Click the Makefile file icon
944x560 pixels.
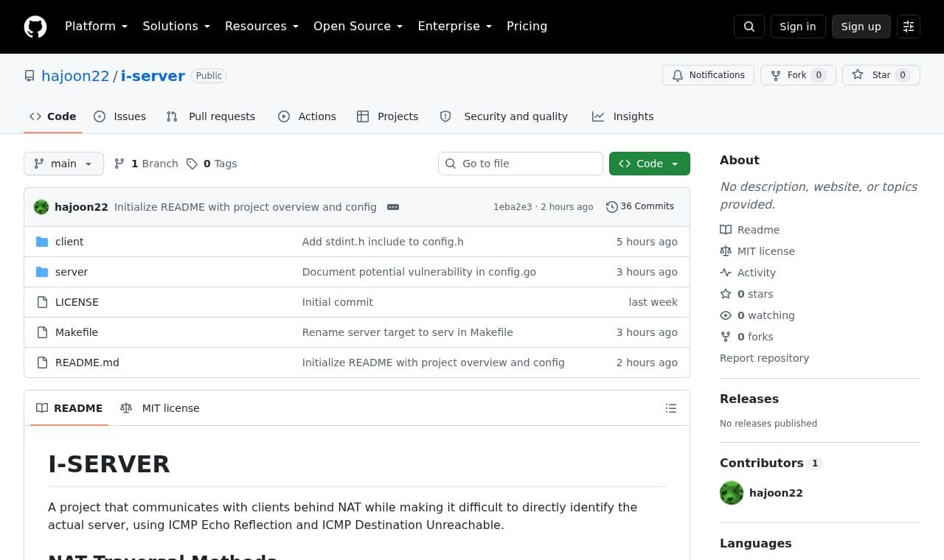click(42, 332)
